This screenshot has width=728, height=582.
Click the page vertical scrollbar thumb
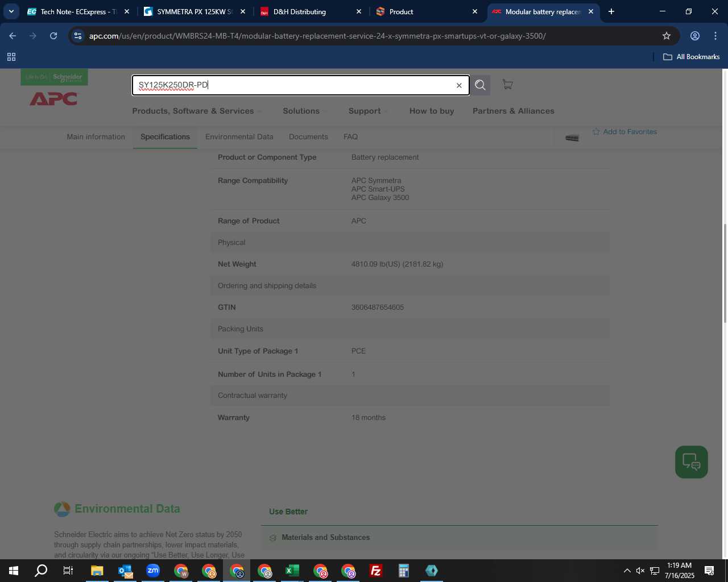(725, 273)
